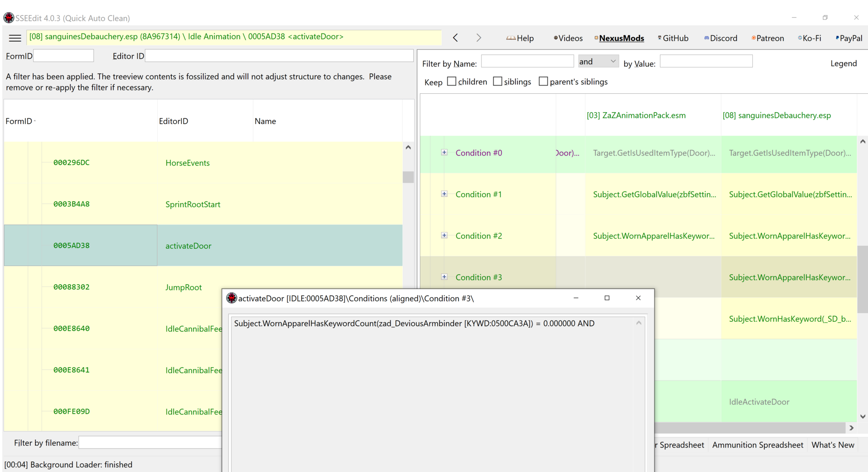The width and height of the screenshot is (868, 472).
Task: Maximize the activateDoor popup window
Action: click(607, 298)
